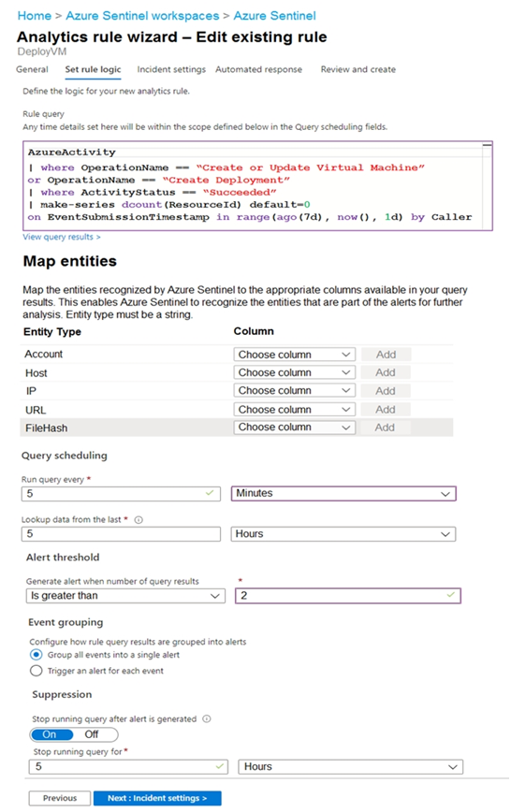Click Add button for Account entity
511x812 pixels.
coord(387,355)
